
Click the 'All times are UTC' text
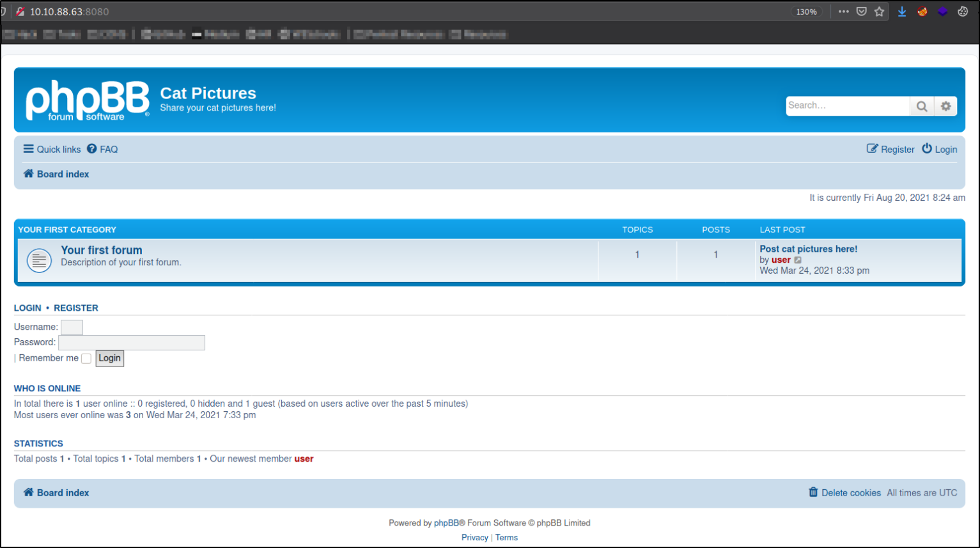[922, 492]
